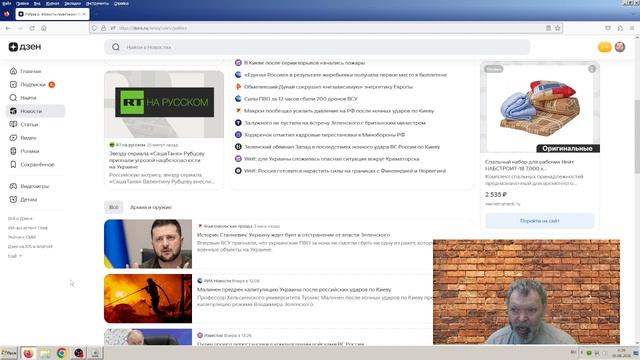Open the extensions icon in toolbar
Image resolution: width=640 pixels, height=360 pixels.
tap(620, 28)
